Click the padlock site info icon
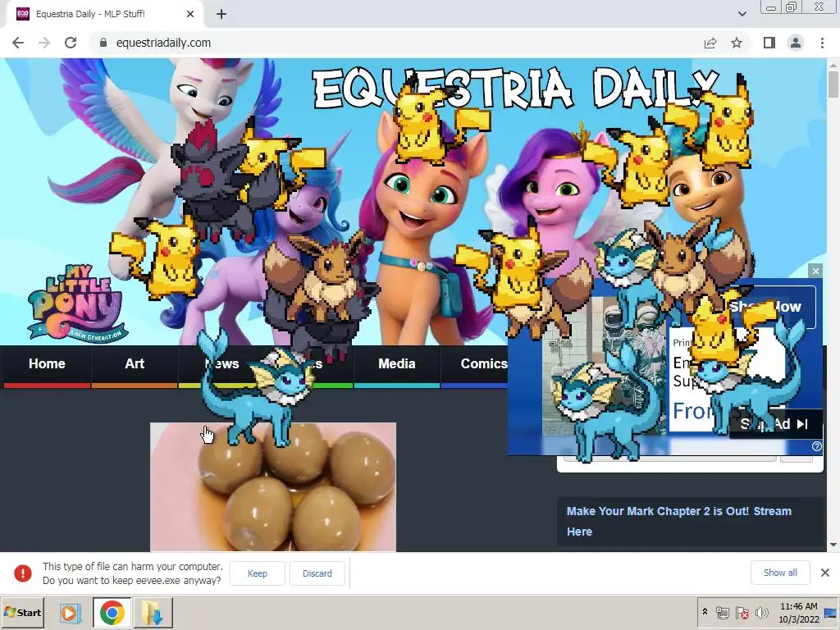 103,43
